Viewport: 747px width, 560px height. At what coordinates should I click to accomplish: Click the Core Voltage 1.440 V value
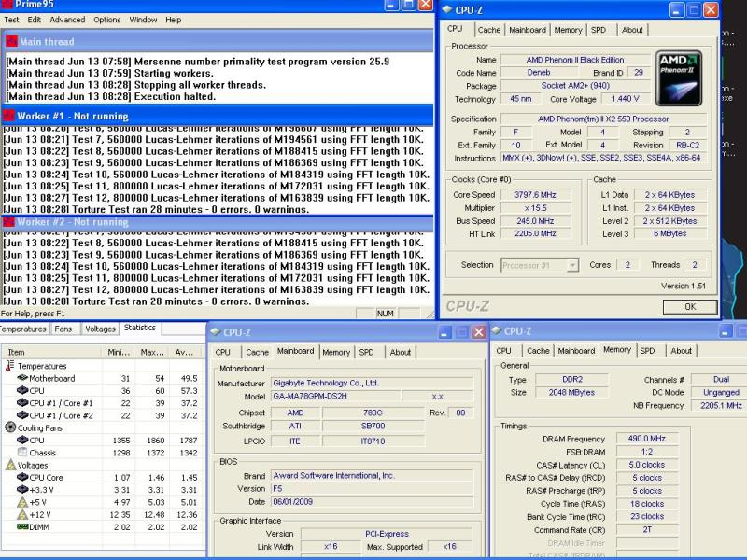click(x=625, y=99)
